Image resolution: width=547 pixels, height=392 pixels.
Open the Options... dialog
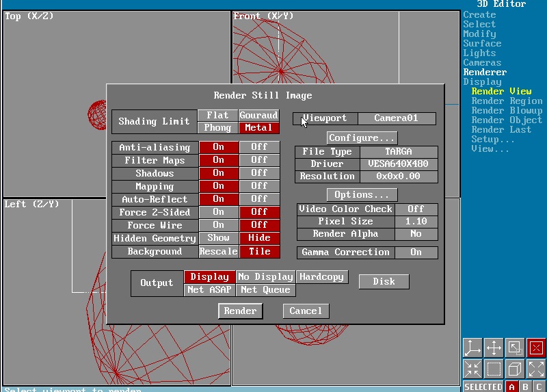pyautogui.click(x=362, y=194)
